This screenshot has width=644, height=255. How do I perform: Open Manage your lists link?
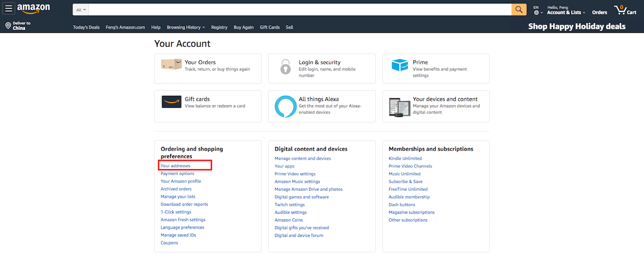tap(178, 197)
